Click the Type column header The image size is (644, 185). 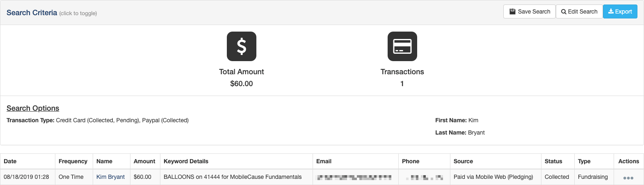584,161
